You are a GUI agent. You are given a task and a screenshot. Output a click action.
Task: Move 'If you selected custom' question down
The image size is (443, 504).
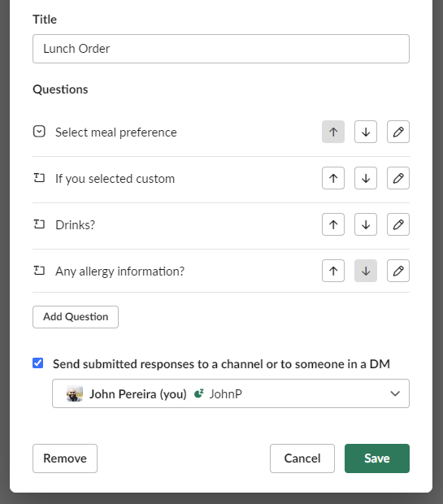[366, 178]
